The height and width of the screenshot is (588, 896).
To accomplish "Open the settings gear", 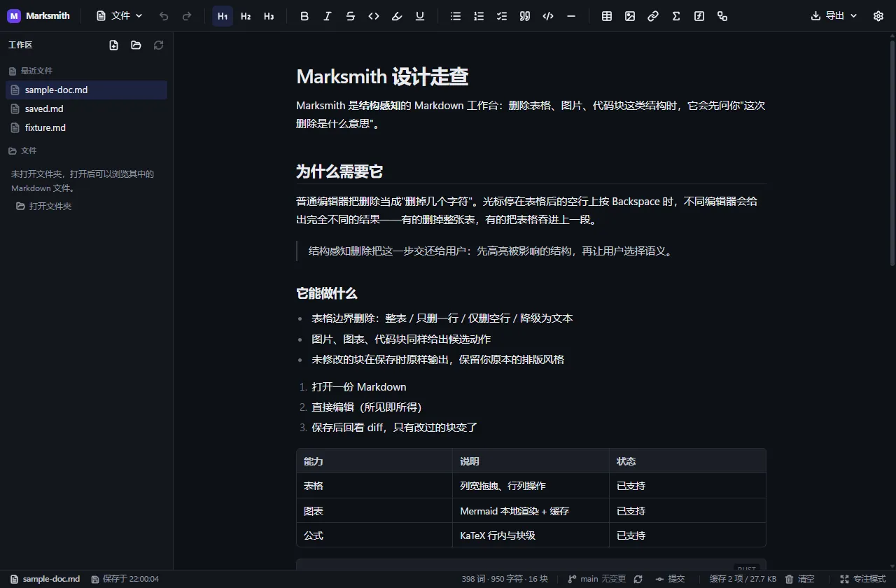I will [x=878, y=16].
